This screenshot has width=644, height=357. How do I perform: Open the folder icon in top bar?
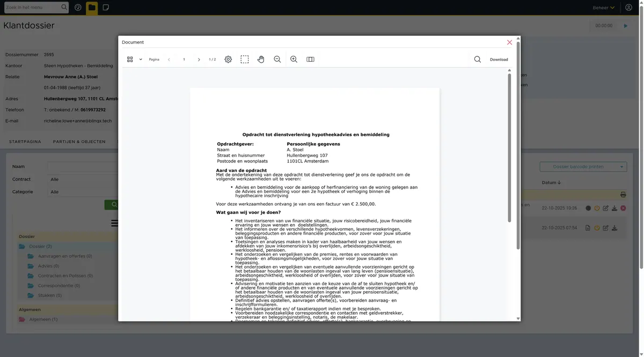pos(92,8)
